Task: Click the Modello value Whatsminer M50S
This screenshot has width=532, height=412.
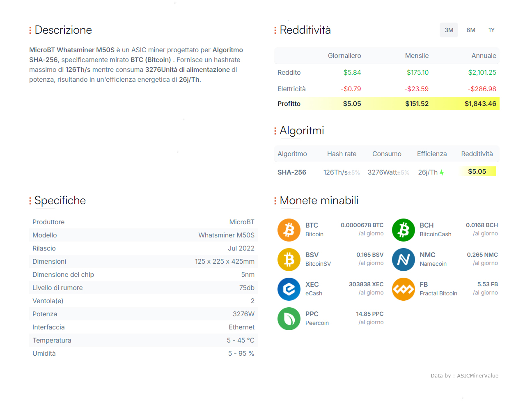Action: tap(227, 235)
